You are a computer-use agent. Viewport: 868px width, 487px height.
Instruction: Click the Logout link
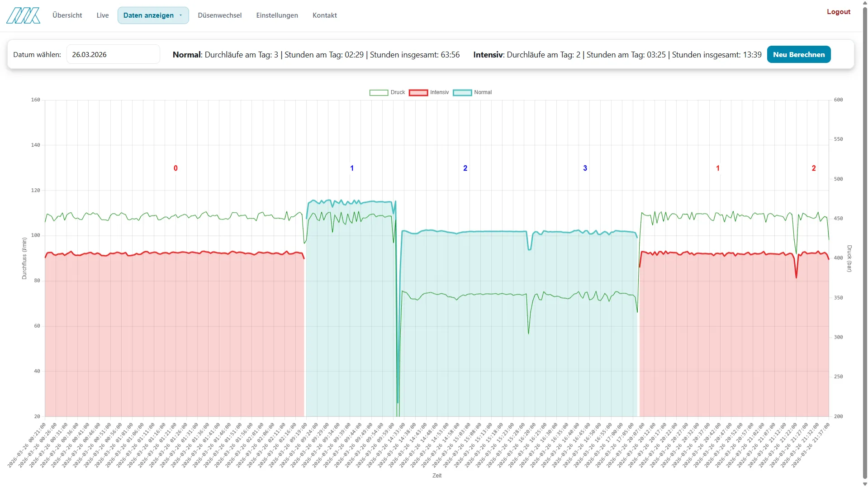tap(839, 12)
